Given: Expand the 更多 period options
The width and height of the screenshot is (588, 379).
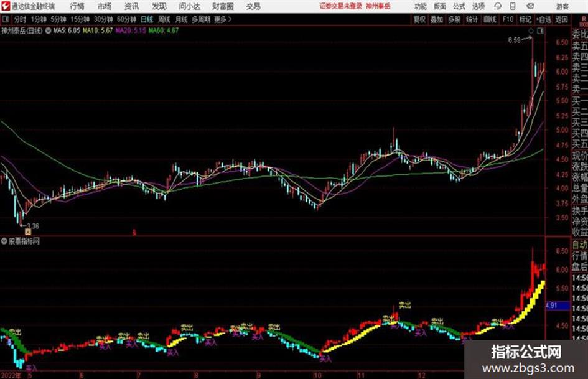Looking at the screenshot, I should 223,19.
